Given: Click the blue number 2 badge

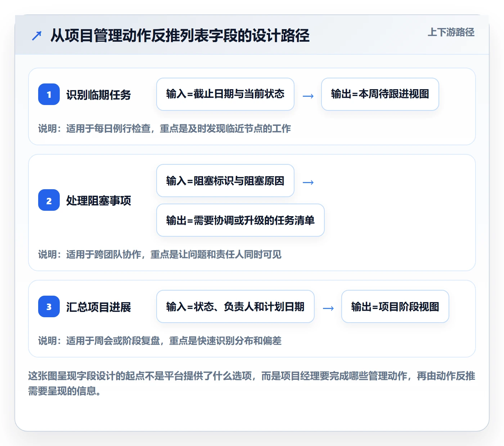Looking at the screenshot, I should 49,200.
